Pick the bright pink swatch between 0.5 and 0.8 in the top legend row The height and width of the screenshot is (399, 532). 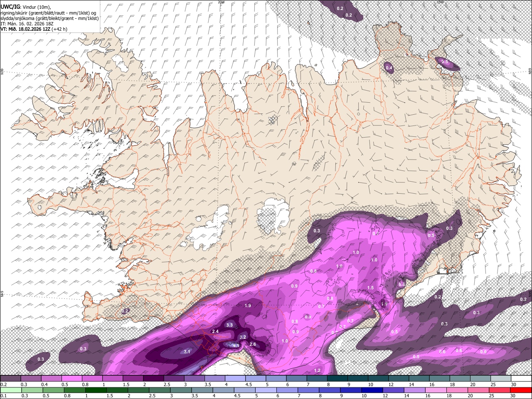[x=71, y=378]
